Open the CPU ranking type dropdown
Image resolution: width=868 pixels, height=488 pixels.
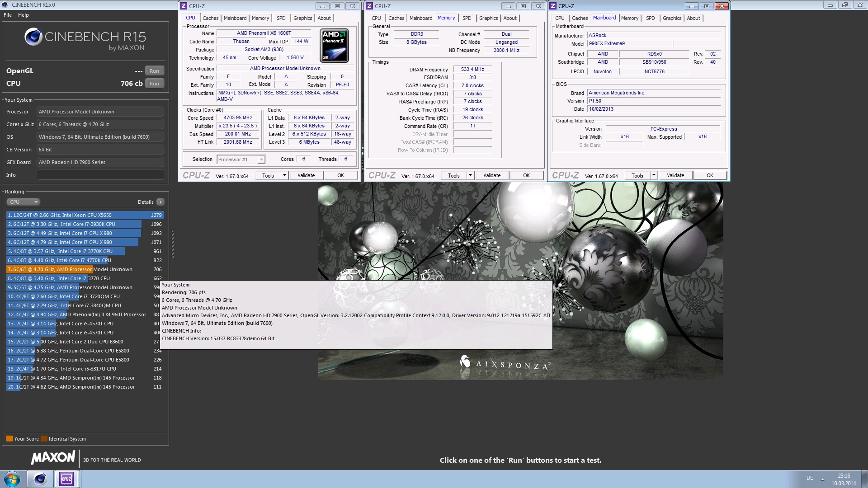[24, 202]
